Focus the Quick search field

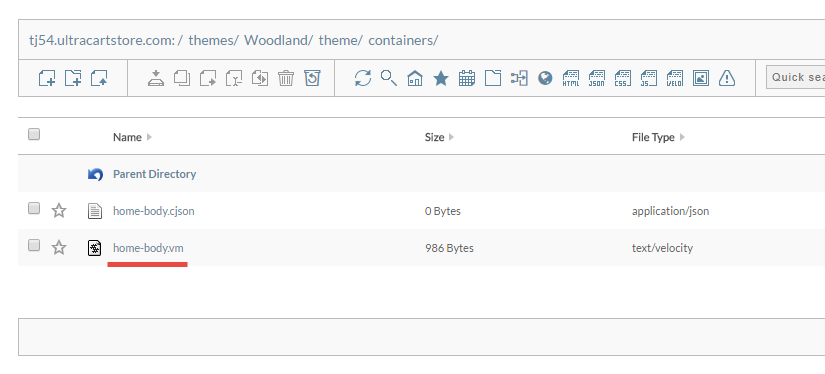click(796, 77)
